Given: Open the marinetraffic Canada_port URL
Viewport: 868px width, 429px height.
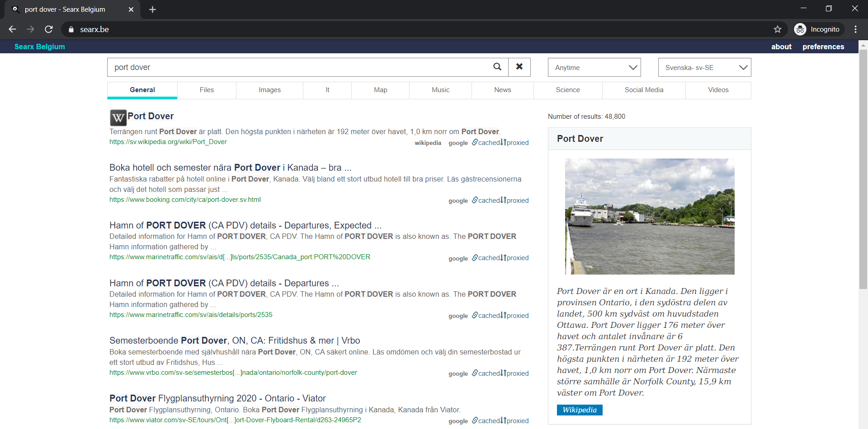Looking at the screenshot, I should (x=240, y=257).
